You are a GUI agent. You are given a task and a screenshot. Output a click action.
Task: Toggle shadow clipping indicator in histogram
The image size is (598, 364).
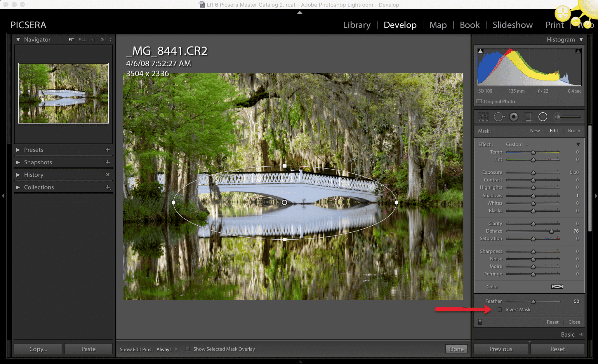480,51
